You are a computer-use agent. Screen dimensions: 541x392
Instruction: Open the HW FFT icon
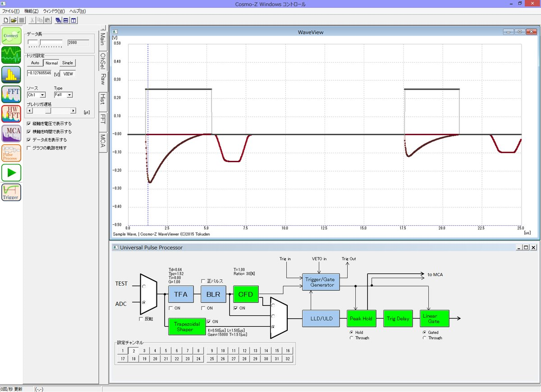(x=11, y=114)
